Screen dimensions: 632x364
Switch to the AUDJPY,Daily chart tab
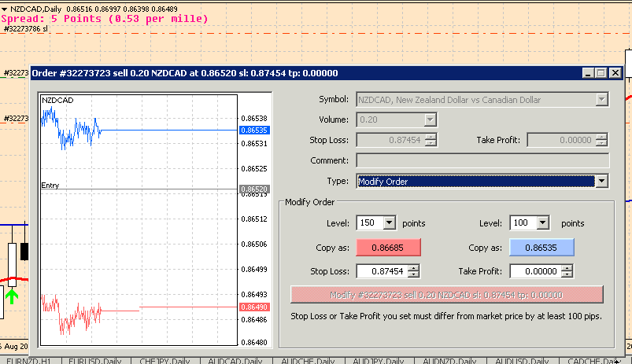(x=379, y=361)
